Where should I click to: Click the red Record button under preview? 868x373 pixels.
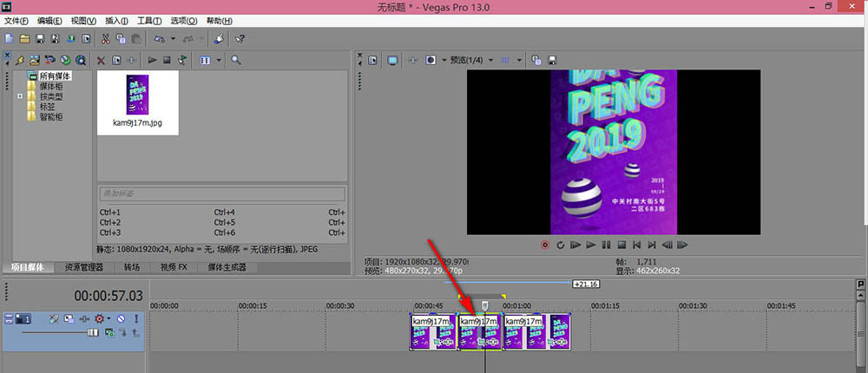(x=545, y=245)
